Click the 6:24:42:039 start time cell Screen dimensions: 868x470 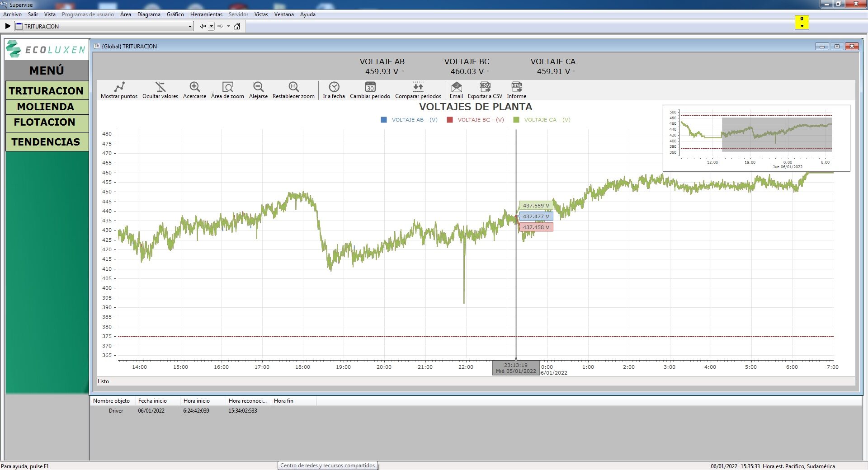(x=196, y=411)
